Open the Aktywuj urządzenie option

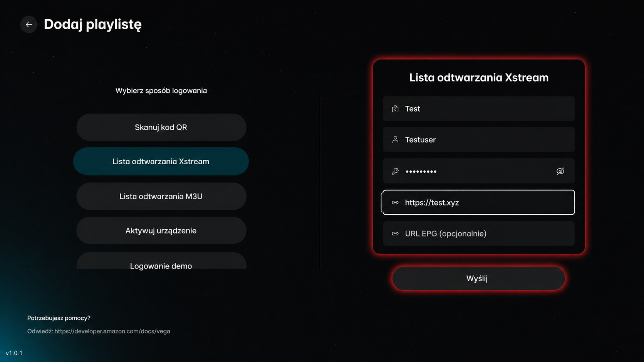[x=161, y=230]
